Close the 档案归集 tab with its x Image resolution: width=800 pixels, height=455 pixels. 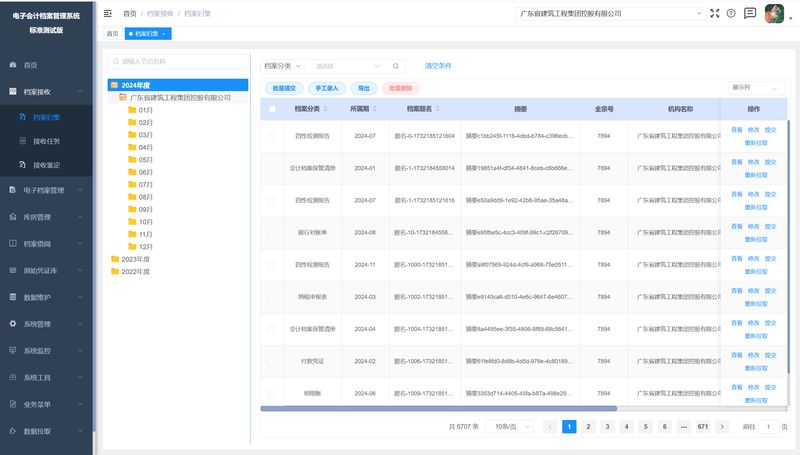coord(164,34)
